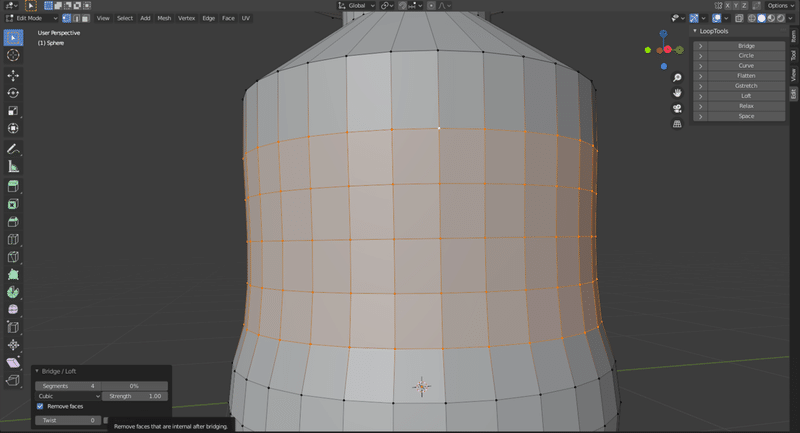The height and width of the screenshot is (433, 800).
Task: Enable vertex select mode
Action: tap(66, 18)
